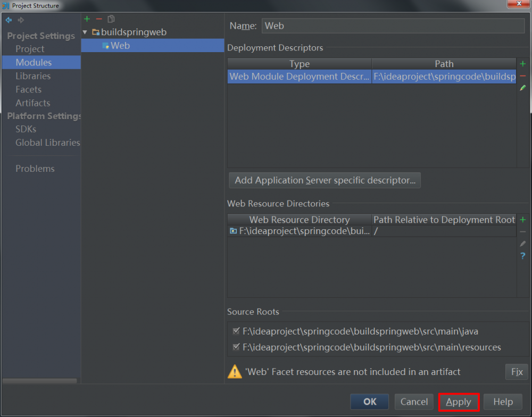This screenshot has width=532, height=417.
Task: Navigate back with the left arrow icon
Action: point(9,20)
